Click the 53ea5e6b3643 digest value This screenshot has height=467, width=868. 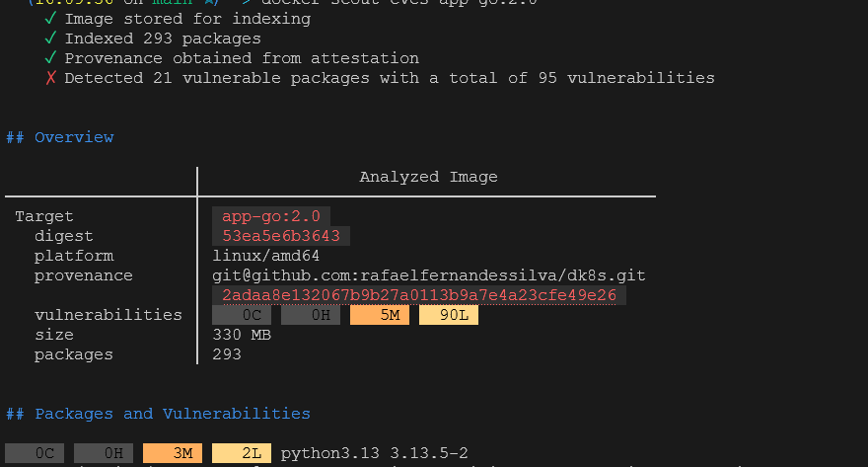coord(281,236)
